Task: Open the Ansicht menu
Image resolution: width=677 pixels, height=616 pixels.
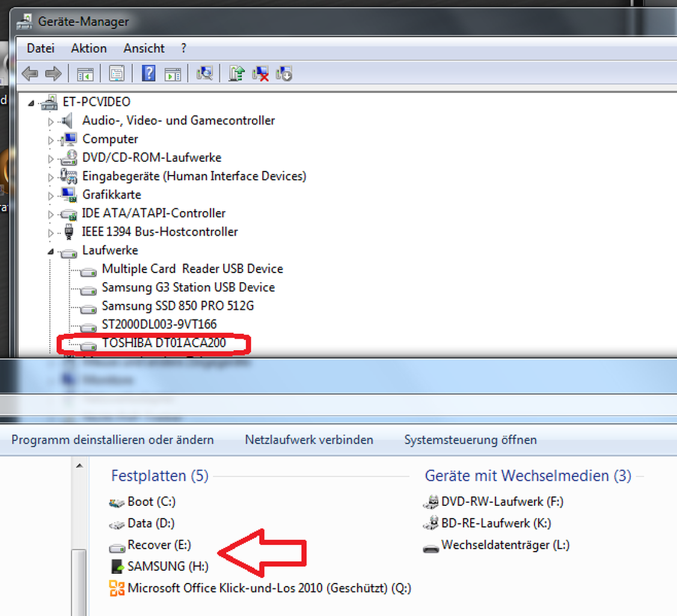Action: 144,48
